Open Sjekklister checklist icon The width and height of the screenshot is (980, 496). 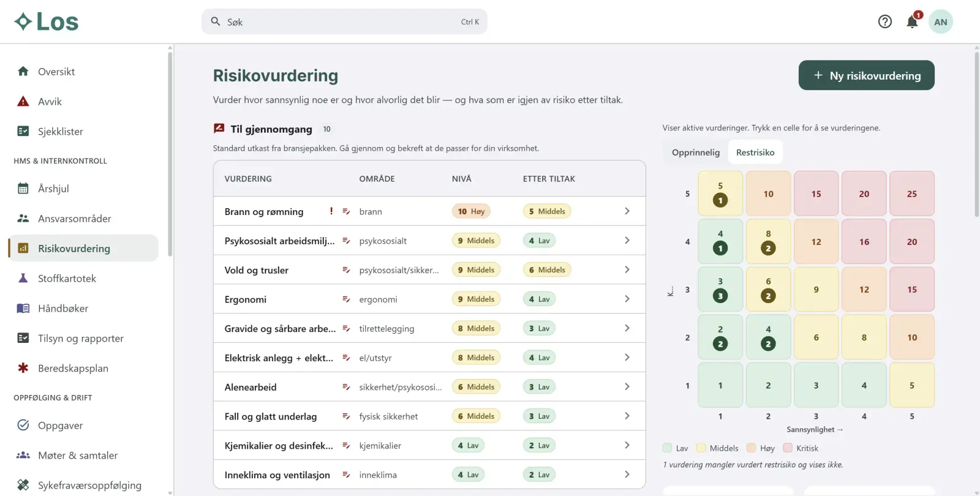(x=23, y=132)
